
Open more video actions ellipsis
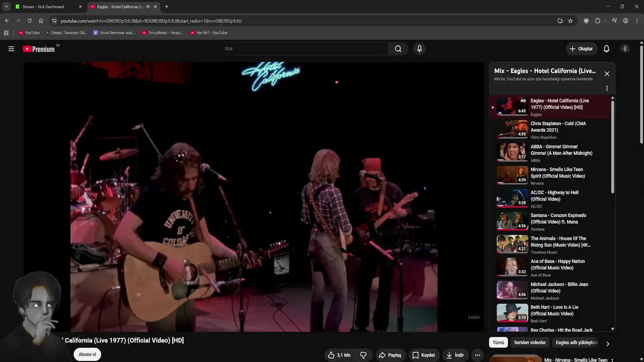(477, 355)
